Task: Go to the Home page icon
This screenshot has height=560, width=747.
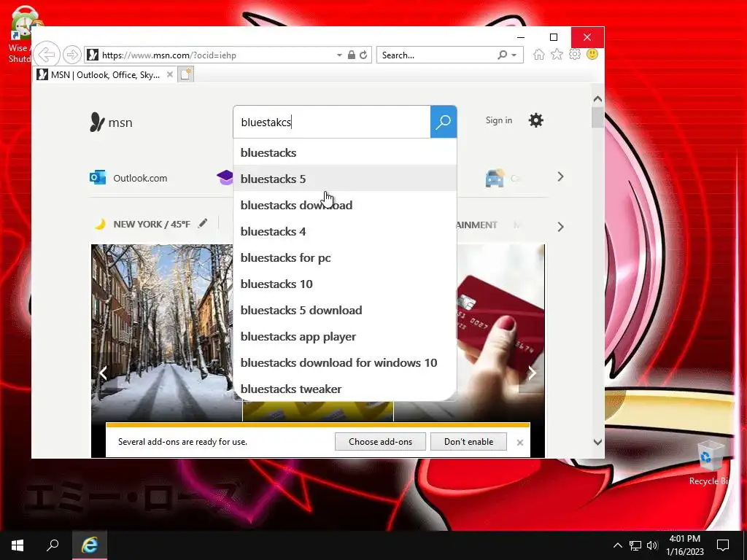Action: point(539,54)
